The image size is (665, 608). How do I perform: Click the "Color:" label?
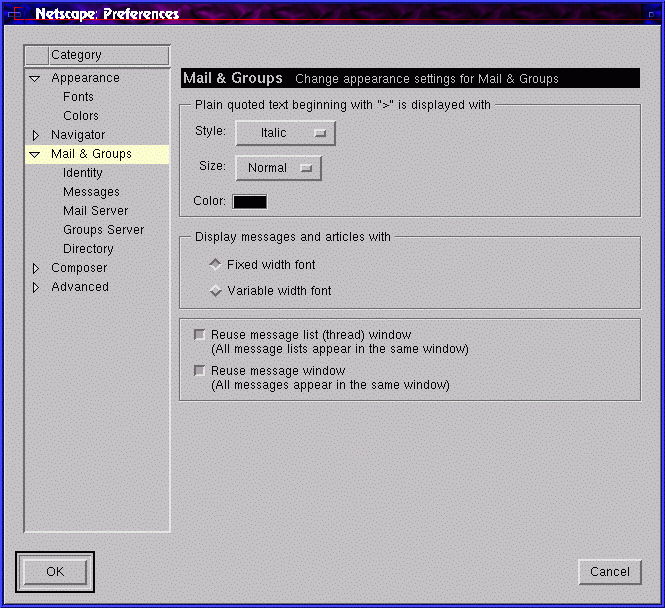pyautogui.click(x=210, y=201)
